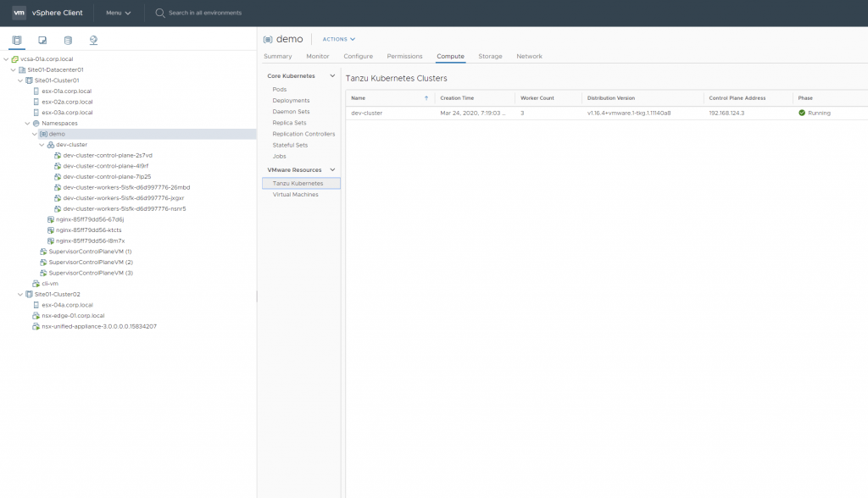Click the esx-04a.corp.local host icon

pyautogui.click(x=36, y=305)
